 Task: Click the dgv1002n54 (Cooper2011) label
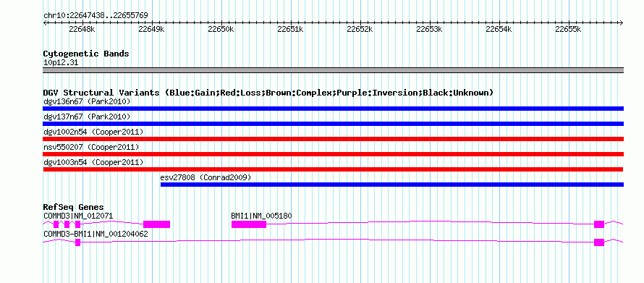[x=93, y=132]
